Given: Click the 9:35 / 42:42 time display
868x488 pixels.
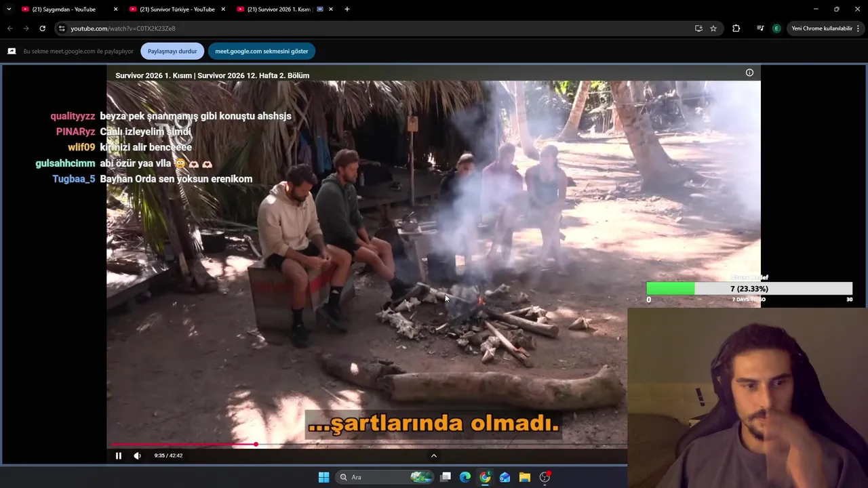Looking at the screenshot, I should [168, 455].
